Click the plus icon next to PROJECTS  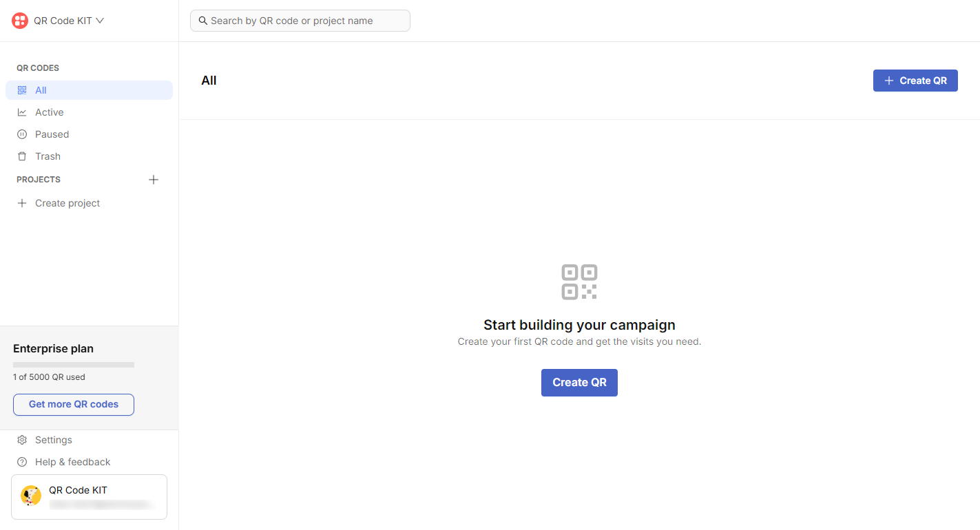click(154, 180)
